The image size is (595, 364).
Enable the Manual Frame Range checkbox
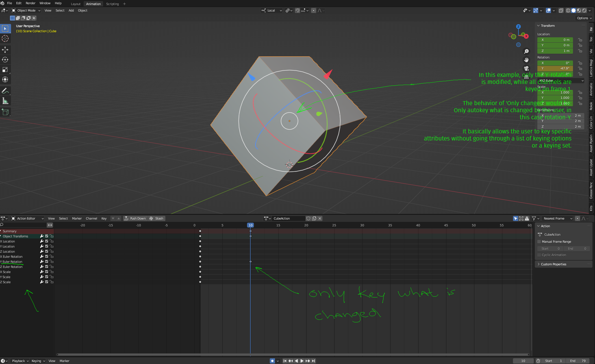click(x=539, y=242)
